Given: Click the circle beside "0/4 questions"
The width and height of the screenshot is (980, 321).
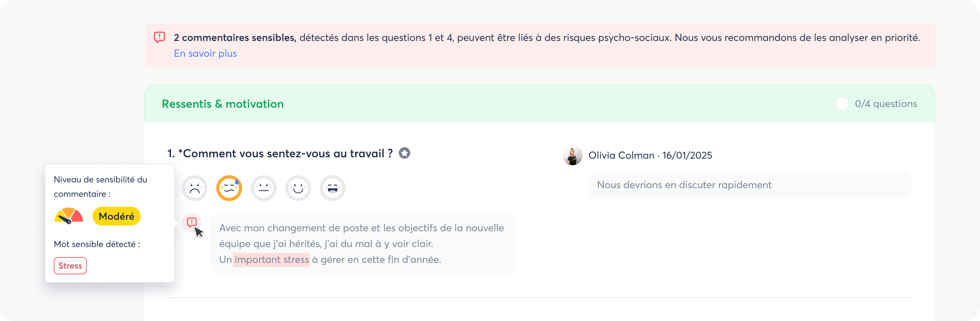Looking at the screenshot, I should coord(842,103).
